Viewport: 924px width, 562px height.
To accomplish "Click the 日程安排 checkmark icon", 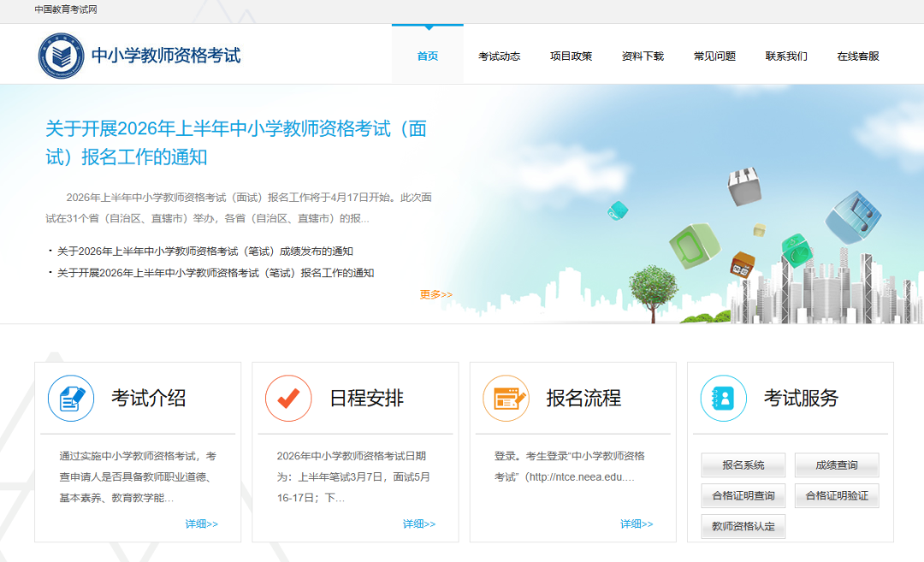I will [x=288, y=399].
